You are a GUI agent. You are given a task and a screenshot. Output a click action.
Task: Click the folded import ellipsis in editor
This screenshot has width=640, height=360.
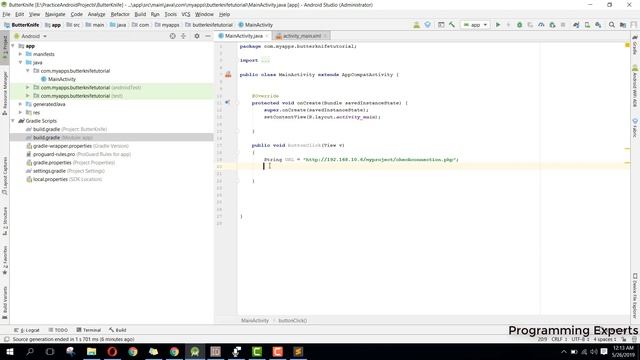point(265,60)
